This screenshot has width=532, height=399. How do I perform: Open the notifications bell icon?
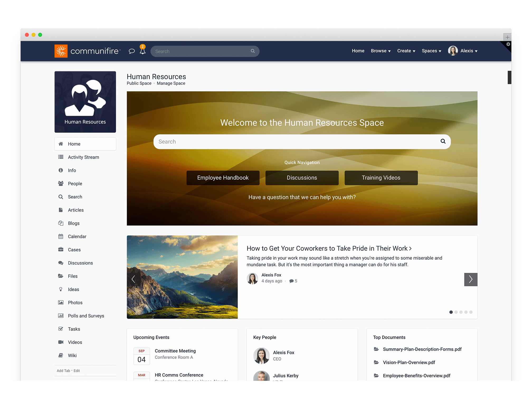point(142,51)
